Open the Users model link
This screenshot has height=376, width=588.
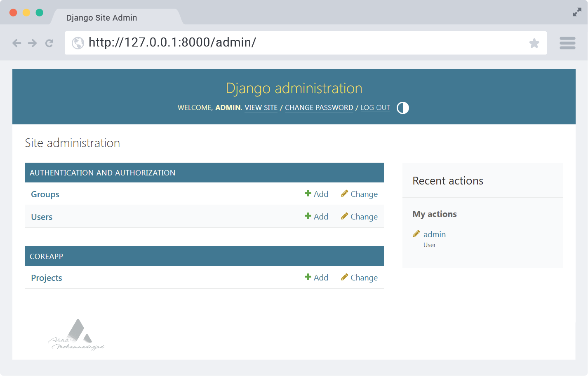point(42,217)
